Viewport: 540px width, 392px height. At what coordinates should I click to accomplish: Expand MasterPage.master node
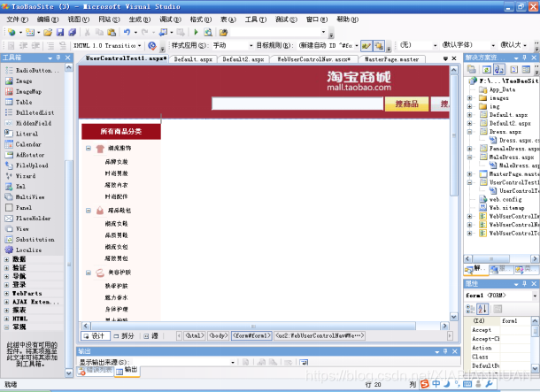(469, 174)
